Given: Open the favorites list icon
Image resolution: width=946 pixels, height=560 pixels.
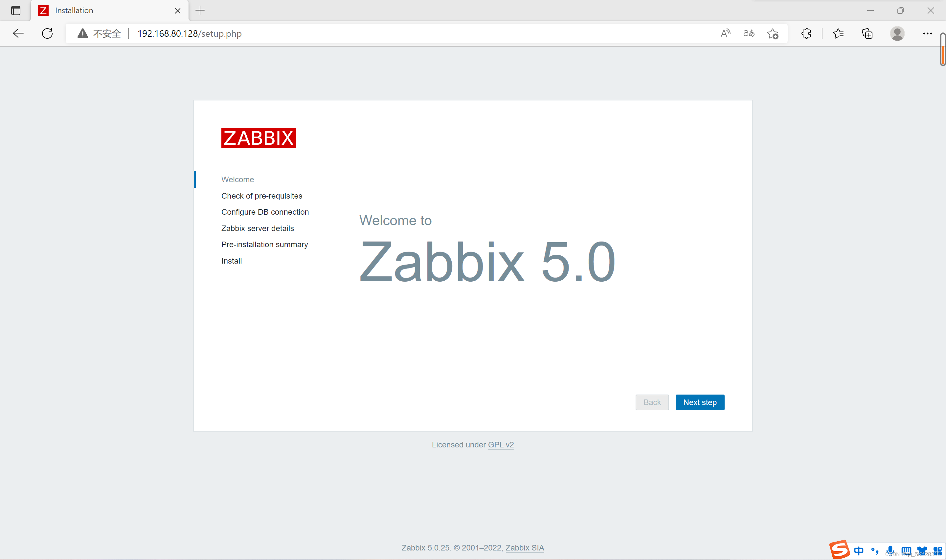Looking at the screenshot, I should [x=838, y=33].
